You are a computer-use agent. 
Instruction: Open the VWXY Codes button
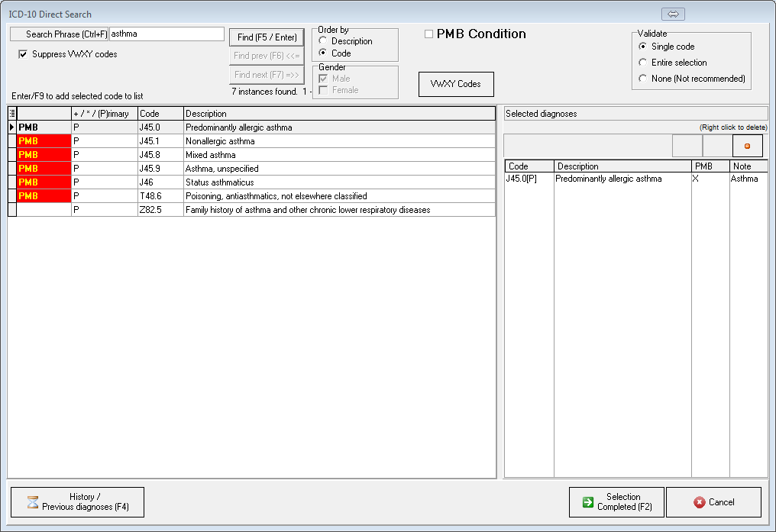coord(456,84)
